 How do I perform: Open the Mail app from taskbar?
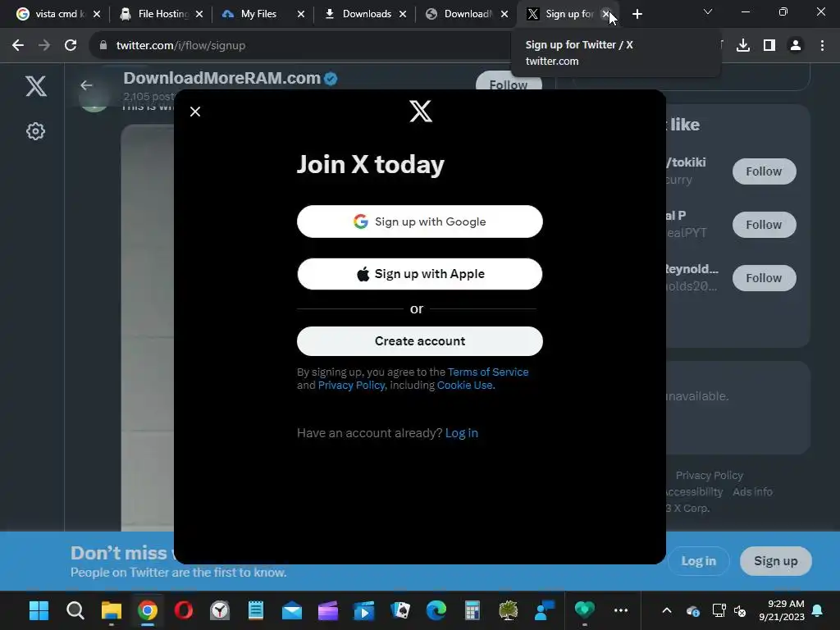292,610
